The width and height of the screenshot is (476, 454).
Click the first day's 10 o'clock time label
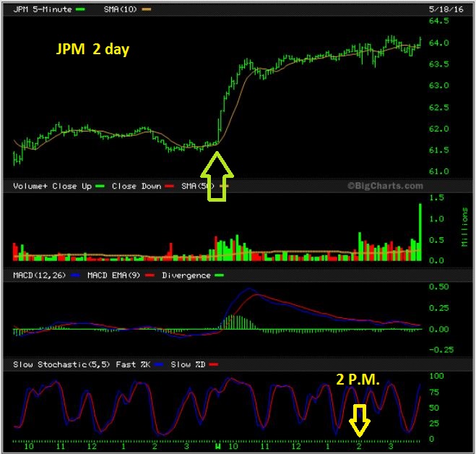tap(29, 446)
